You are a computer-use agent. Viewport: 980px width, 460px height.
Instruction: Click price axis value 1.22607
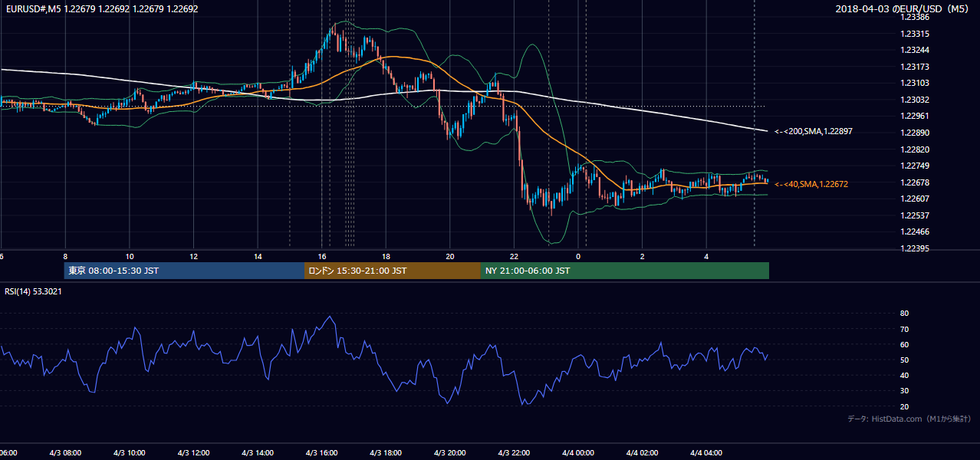tap(916, 199)
